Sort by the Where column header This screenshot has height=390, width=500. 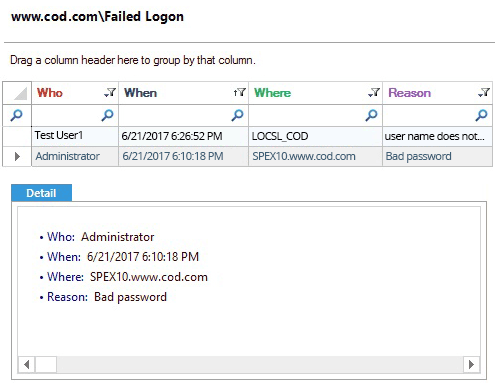pos(272,93)
